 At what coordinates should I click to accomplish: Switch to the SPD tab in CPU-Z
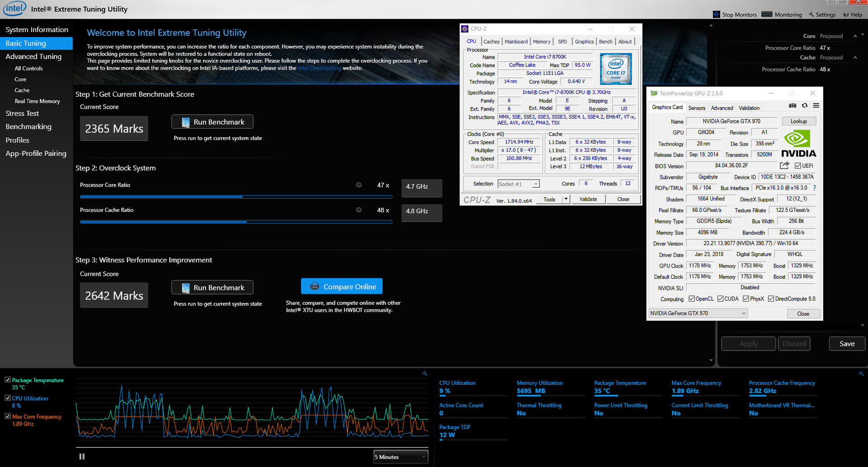[x=562, y=42]
